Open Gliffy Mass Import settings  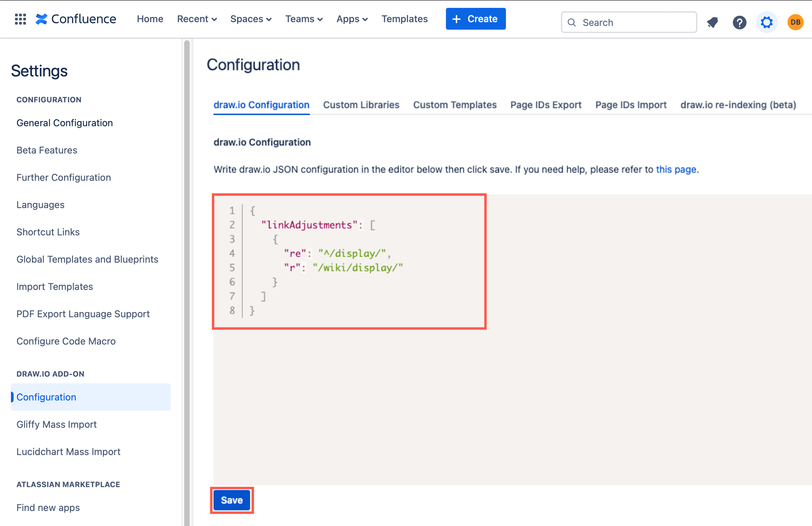point(57,424)
